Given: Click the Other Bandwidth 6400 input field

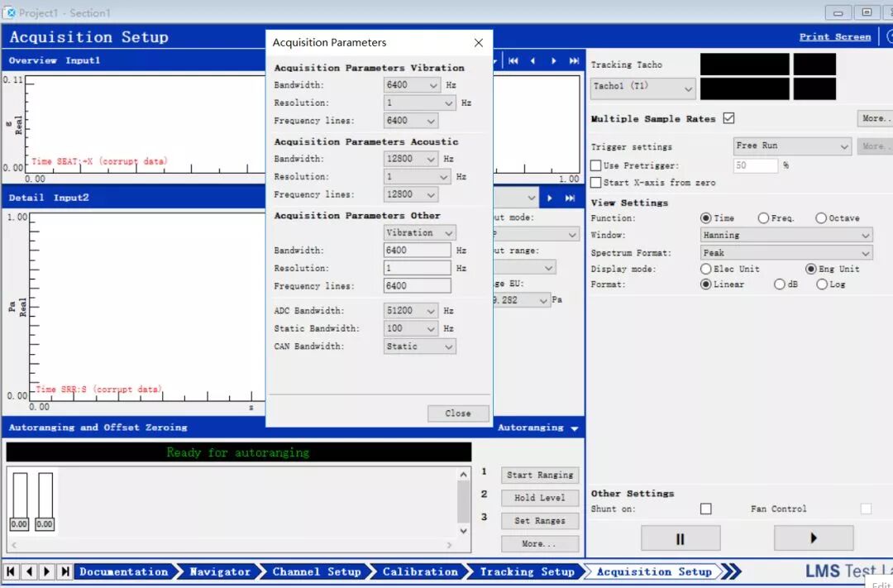Looking at the screenshot, I should (418, 250).
